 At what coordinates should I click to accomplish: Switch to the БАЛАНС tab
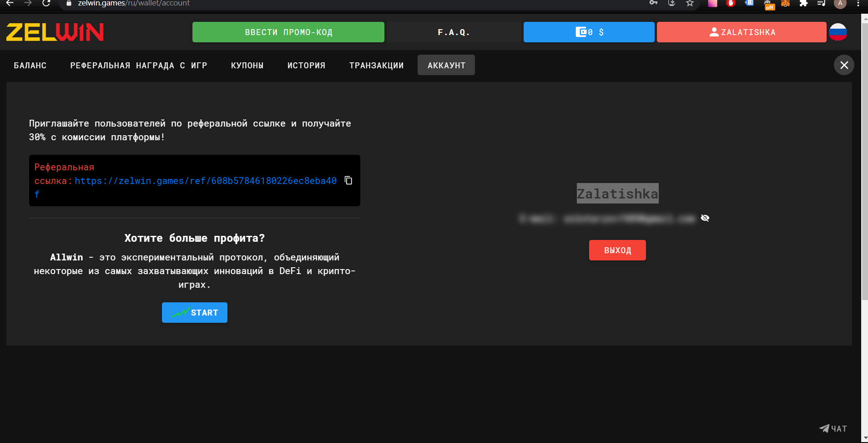tap(30, 65)
